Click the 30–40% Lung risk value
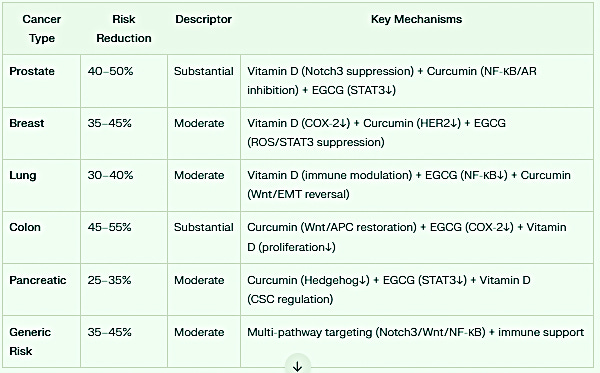Viewport: 600px width, 373px height. 110,175
